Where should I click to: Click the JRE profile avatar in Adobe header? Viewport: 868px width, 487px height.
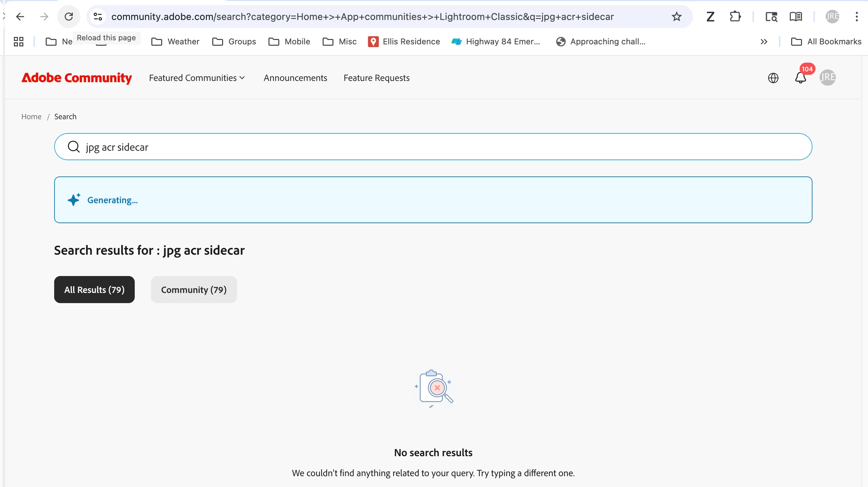pos(827,78)
